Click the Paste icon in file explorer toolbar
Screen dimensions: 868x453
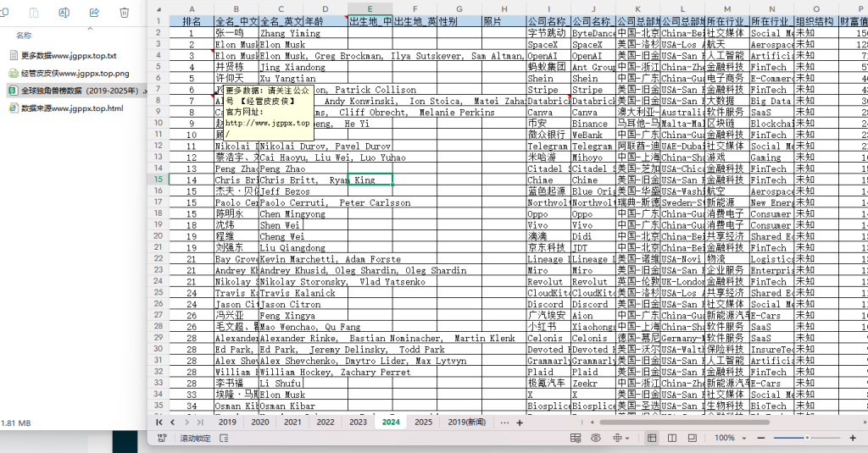(34, 12)
